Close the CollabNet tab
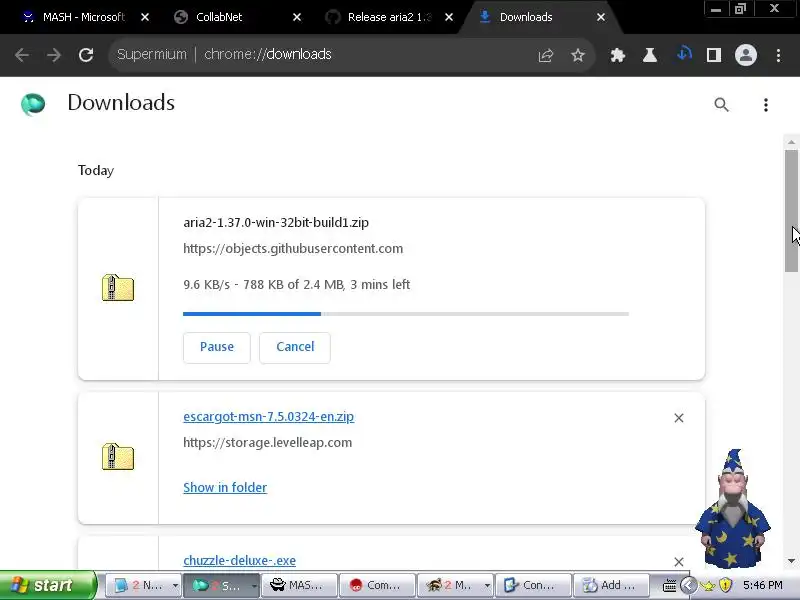This screenshot has height=600, width=800. 297,17
